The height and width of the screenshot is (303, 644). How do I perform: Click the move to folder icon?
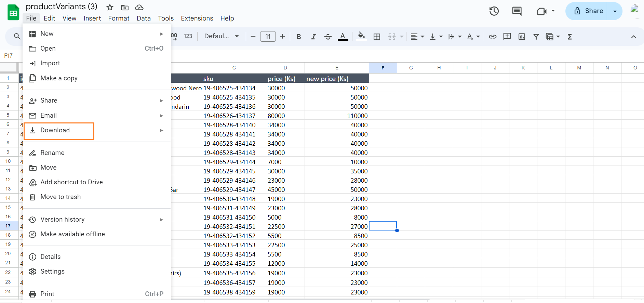pyautogui.click(x=125, y=7)
